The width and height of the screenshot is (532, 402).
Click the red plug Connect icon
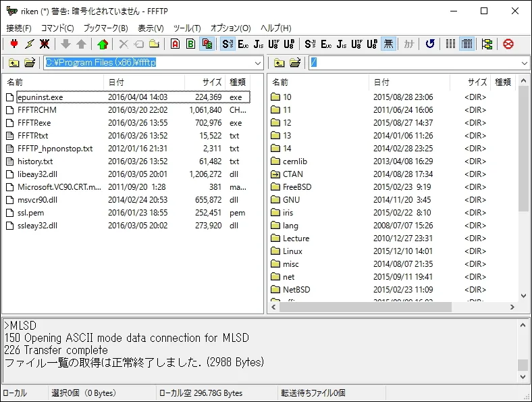pos(14,44)
